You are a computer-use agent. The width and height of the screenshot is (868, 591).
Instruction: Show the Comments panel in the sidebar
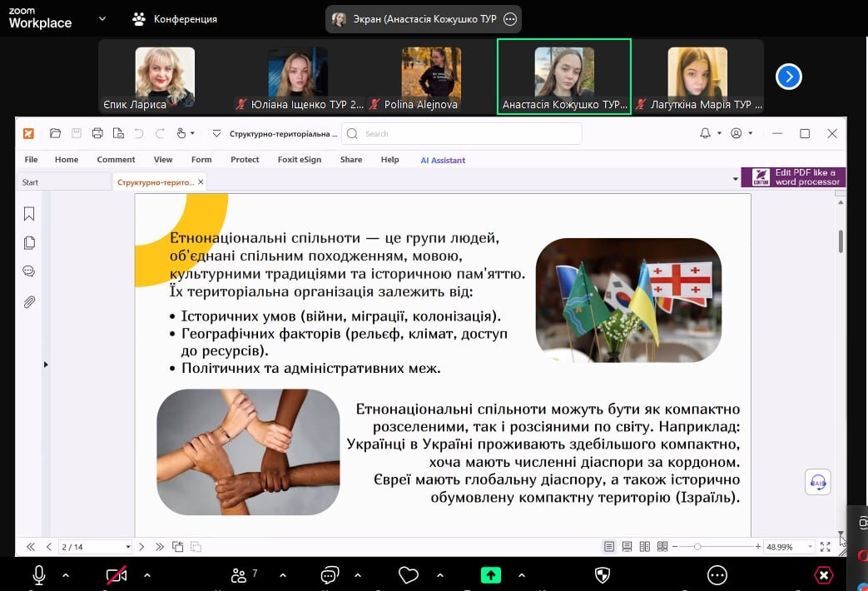[29, 271]
